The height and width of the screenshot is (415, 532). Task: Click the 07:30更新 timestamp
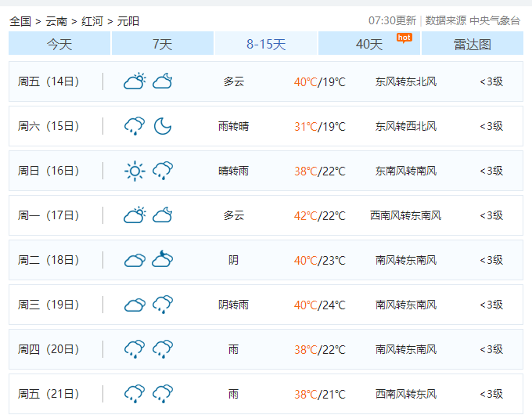pos(392,20)
